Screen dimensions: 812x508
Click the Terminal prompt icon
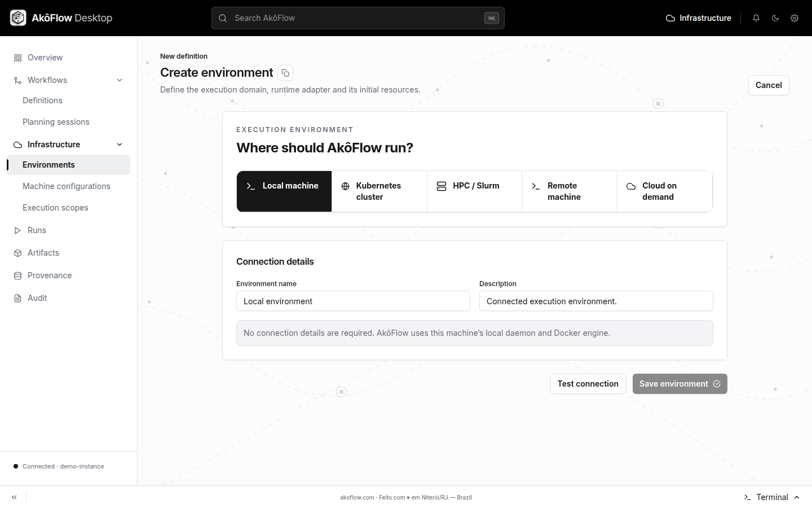[747, 497]
